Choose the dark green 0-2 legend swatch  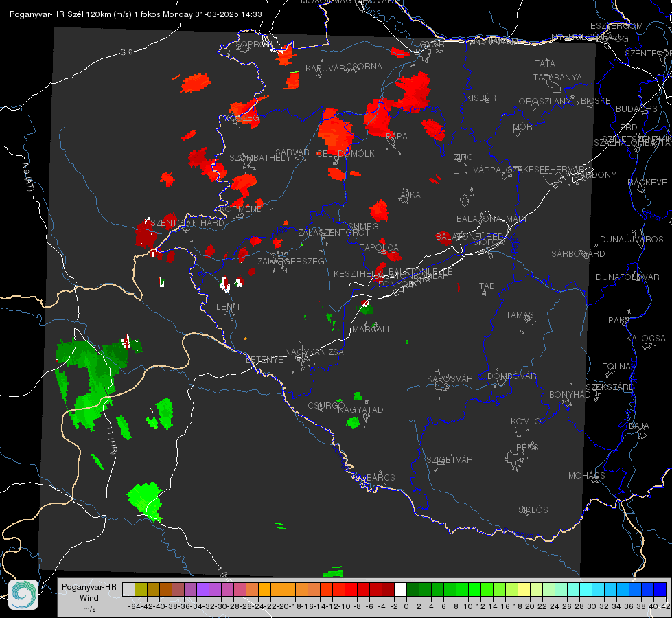tap(413, 589)
